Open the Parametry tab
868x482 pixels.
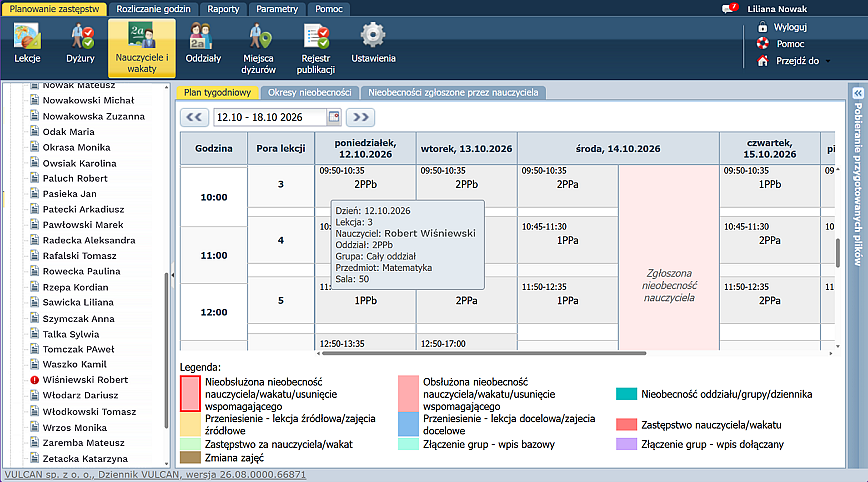(x=277, y=9)
